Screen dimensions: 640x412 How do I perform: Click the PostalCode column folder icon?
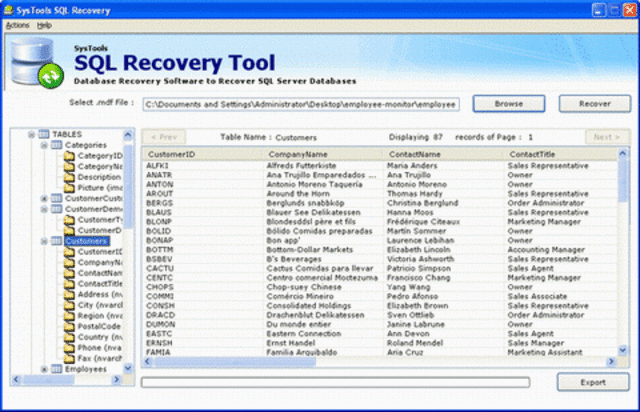[69, 326]
